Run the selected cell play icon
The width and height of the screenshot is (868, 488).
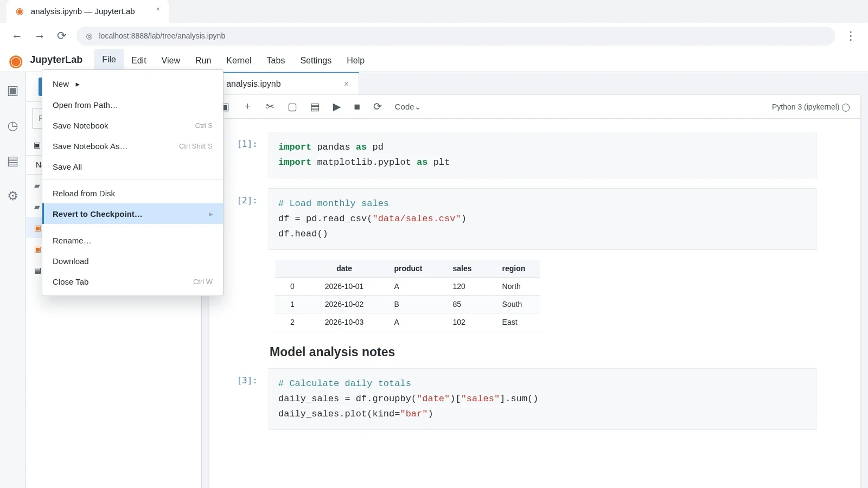[336, 107]
